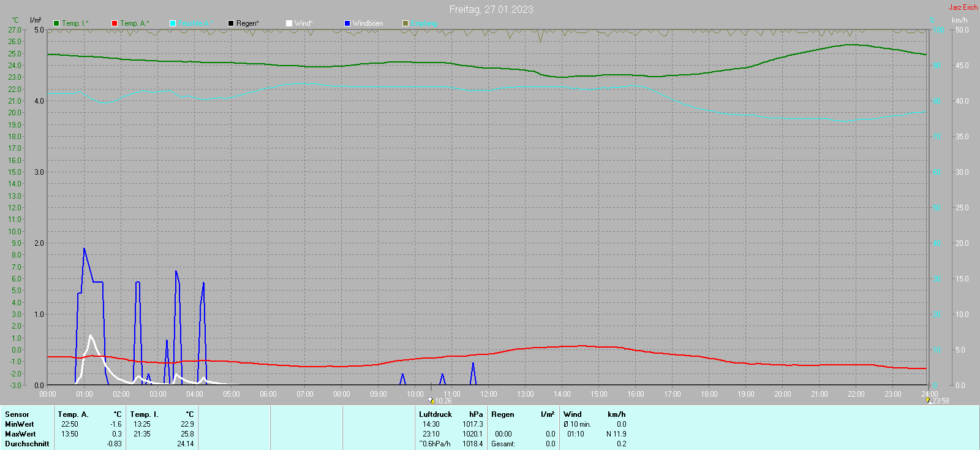The image size is (980, 450).
Task: Click the green Temp. I. legend swatch
Action: pyautogui.click(x=56, y=23)
